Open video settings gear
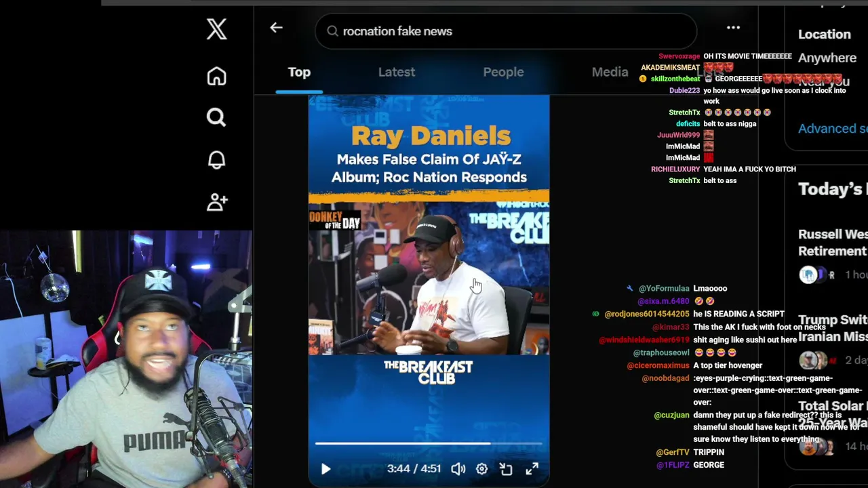This screenshot has width=868, height=488. point(481,468)
